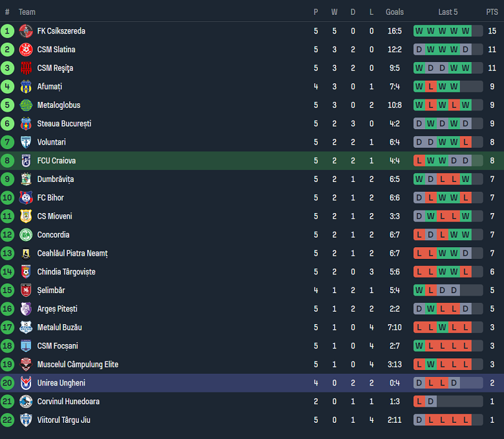This screenshot has width=504, height=439.
Task: Click position number 1 rank badge
Action: click(7, 31)
